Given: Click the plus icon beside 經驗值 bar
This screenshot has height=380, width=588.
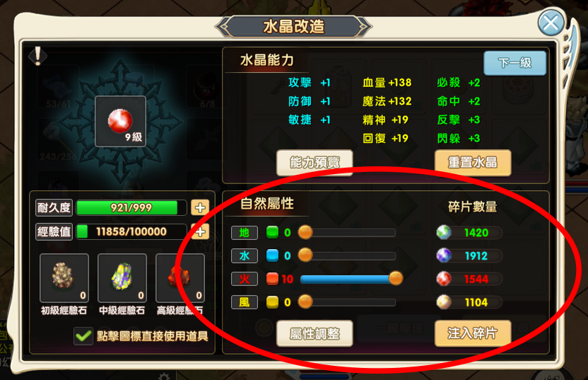Looking at the screenshot, I should click(200, 231).
